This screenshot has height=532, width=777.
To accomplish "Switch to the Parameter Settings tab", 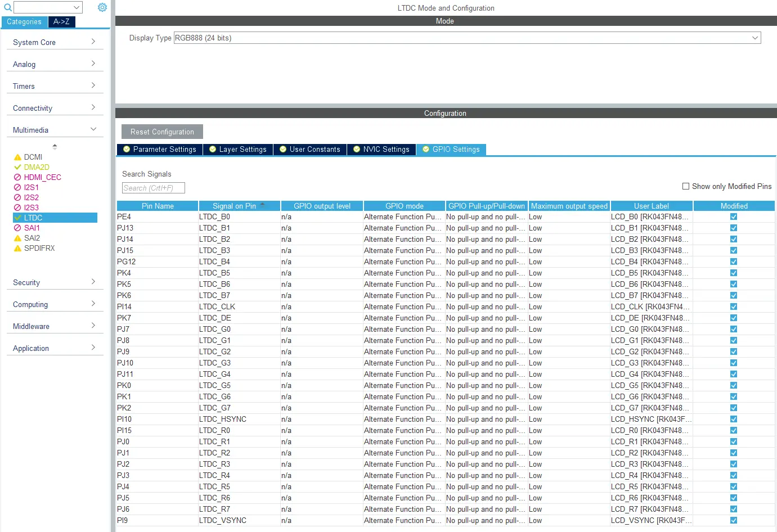I will click(x=160, y=150).
